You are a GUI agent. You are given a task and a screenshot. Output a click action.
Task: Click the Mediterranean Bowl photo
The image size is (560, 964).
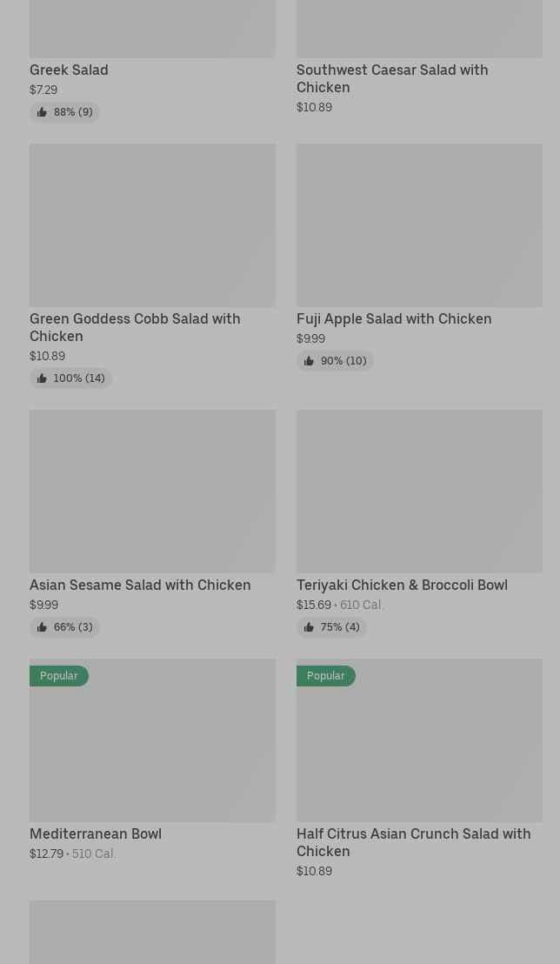tap(152, 748)
